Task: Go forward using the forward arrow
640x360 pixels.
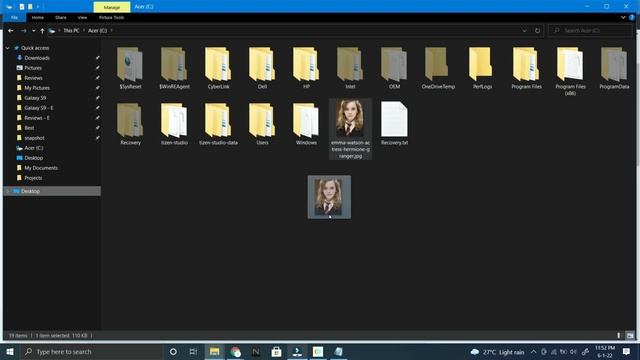Action: (x=23, y=31)
